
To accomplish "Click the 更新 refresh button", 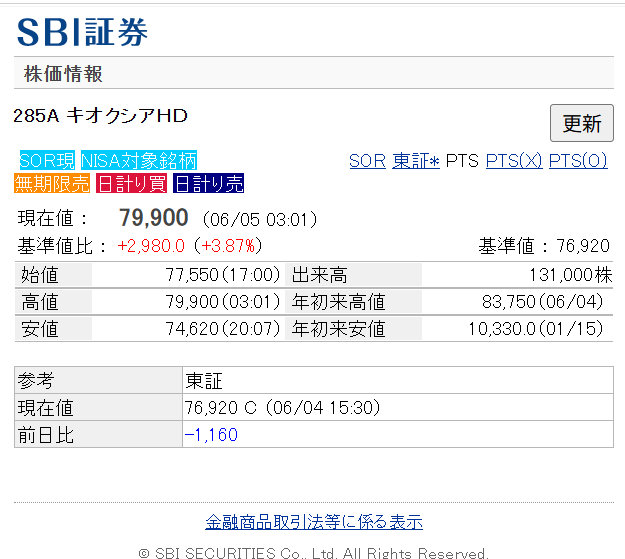I will [582, 123].
